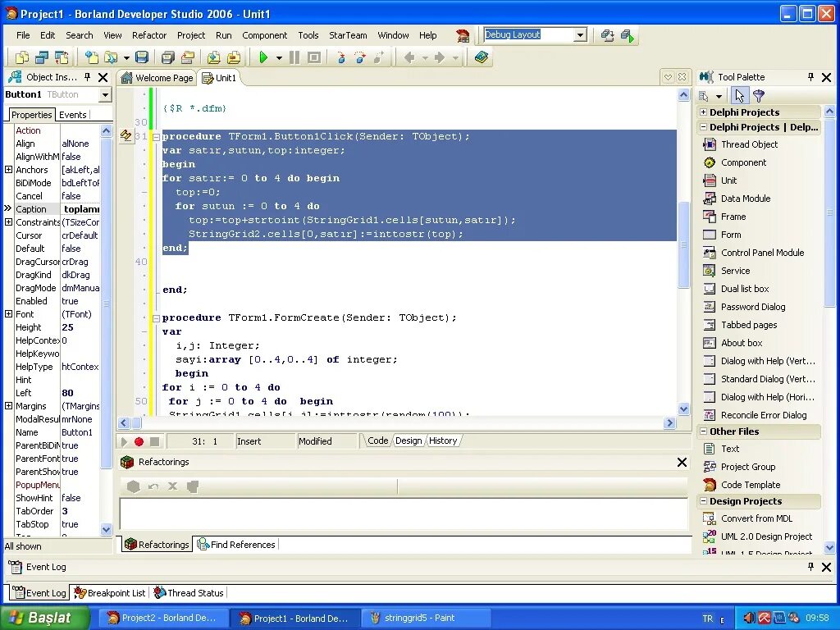Click the Tool Palette filter funnel icon
The height and width of the screenshot is (630, 840).
pyautogui.click(x=759, y=96)
